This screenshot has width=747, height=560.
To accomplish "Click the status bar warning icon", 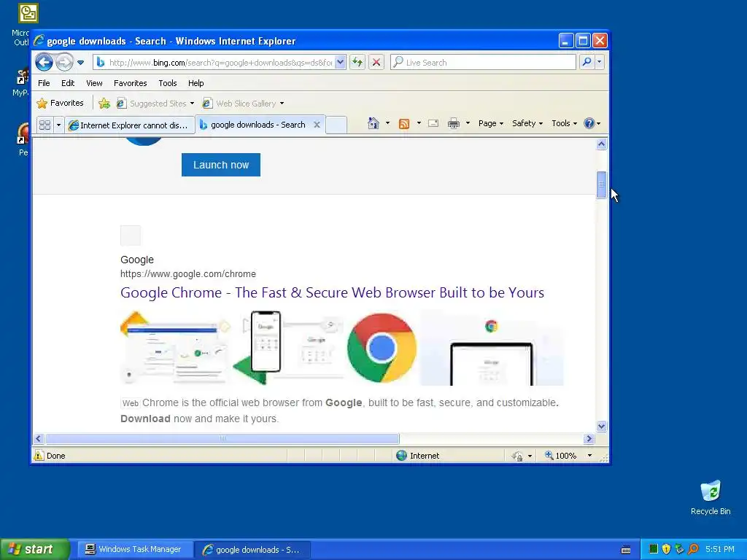I will coord(39,455).
